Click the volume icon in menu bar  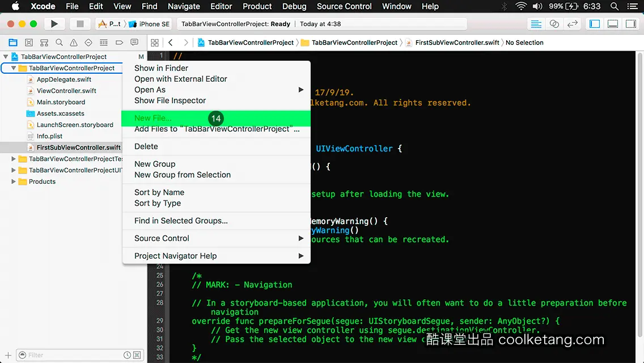(537, 6)
